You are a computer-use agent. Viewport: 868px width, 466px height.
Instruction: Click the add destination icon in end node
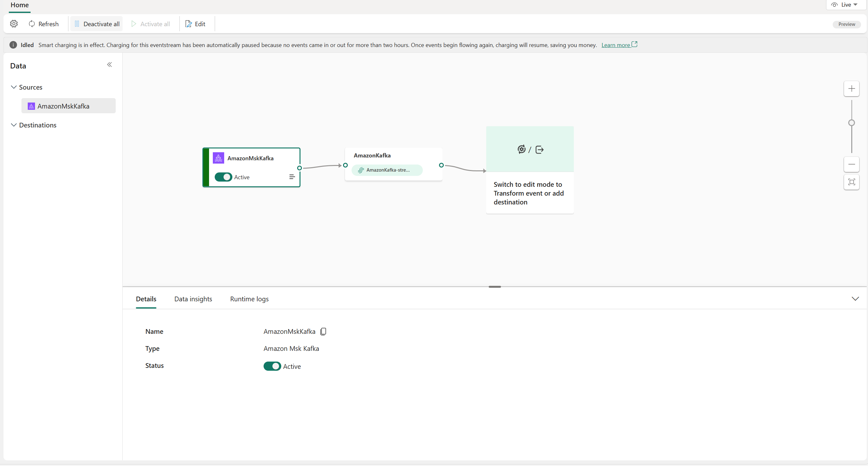pyautogui.click(x=539, y=150)
